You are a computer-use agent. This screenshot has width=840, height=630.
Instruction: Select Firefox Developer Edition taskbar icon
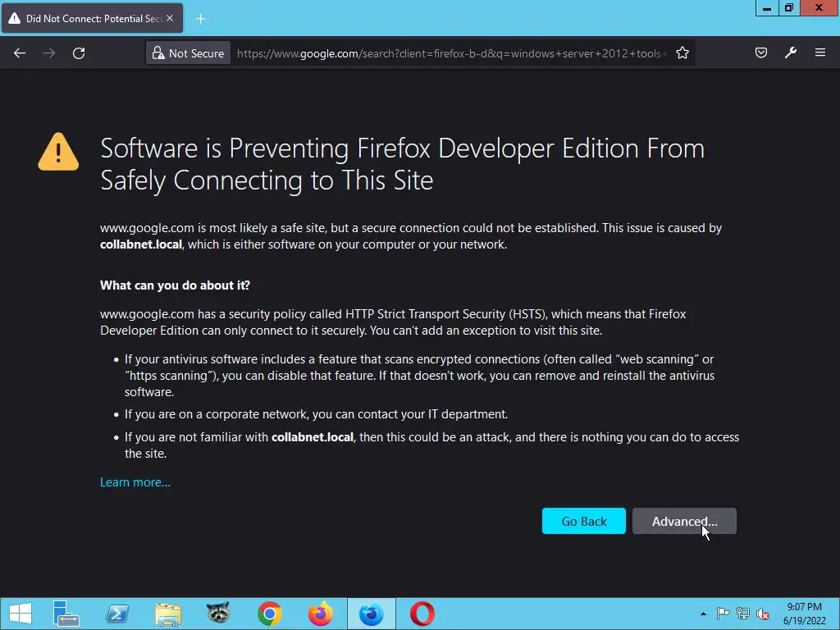[x=372, y=614]
